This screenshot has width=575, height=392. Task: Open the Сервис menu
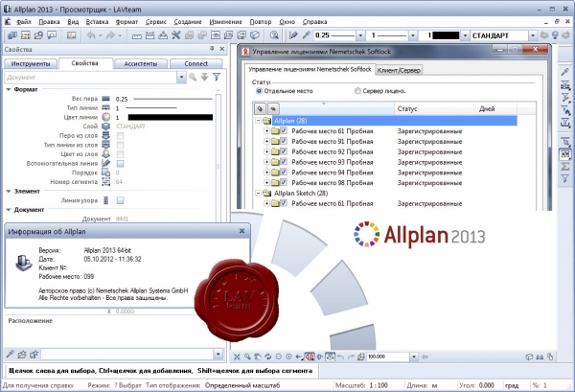point(156,22)
